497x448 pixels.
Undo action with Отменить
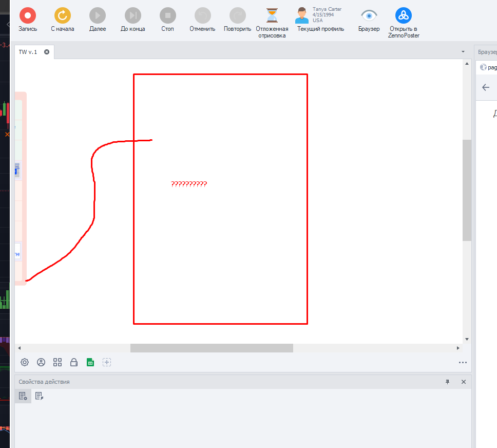pos(202,20)
